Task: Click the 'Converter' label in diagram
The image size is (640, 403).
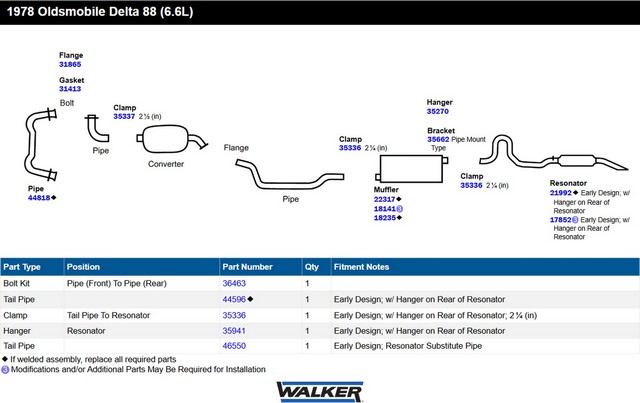Action: (x=166, y=164)
